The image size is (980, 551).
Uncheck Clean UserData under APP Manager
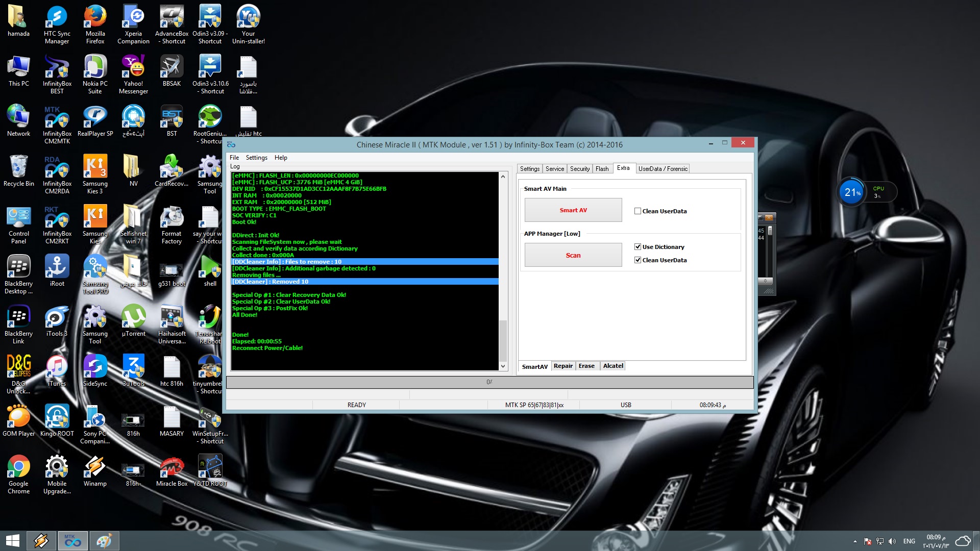coord(638,260)
